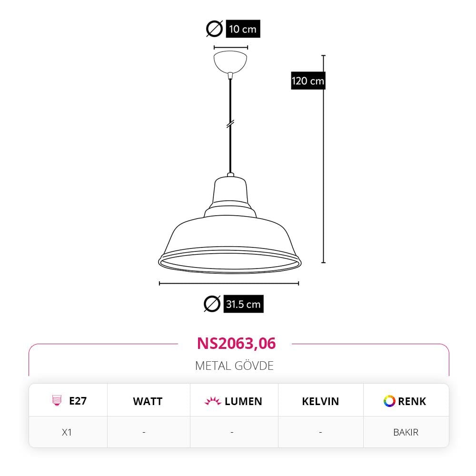Click the WATT column header
This screenshot has height=476, width=476.
(x=148, y=401)
